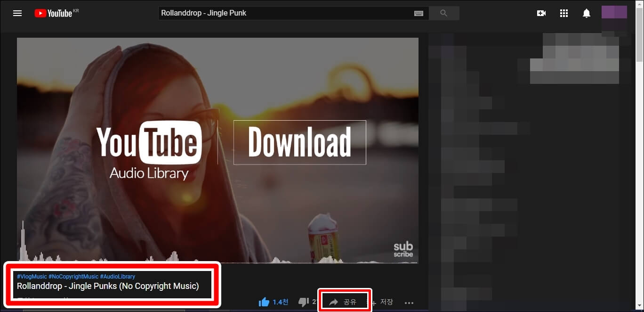Open the #AudioLibrary hashtag
This screenshot has height=312, width=644.
point(118,277)
